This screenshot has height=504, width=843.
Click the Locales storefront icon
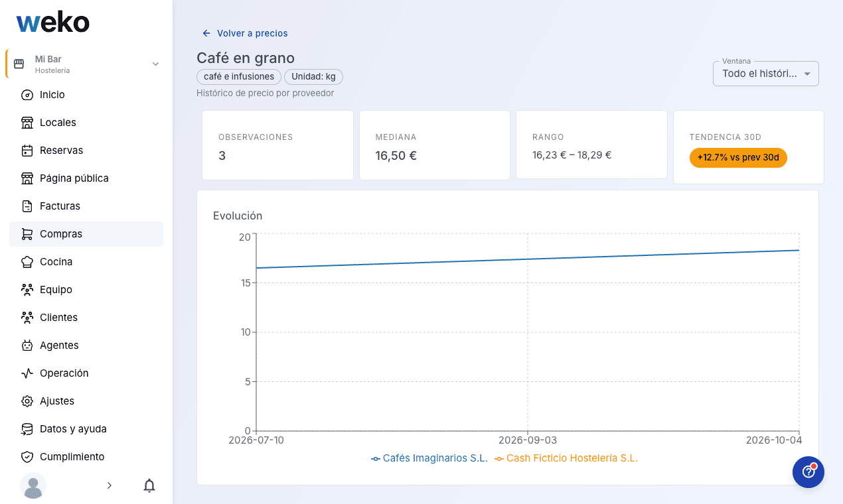point(27,123)
